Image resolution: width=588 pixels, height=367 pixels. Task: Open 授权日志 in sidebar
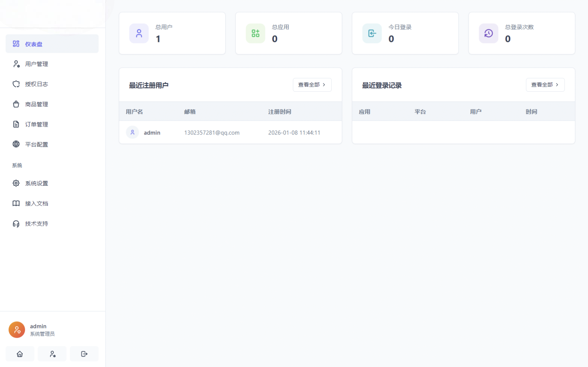click(52, 84)
